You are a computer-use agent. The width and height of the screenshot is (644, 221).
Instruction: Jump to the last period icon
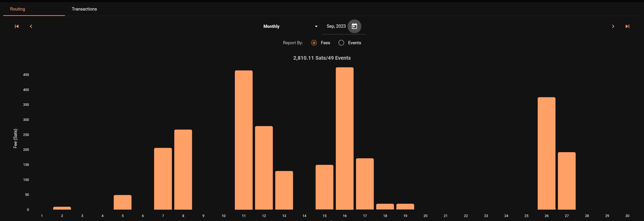(x=627, y=26)
